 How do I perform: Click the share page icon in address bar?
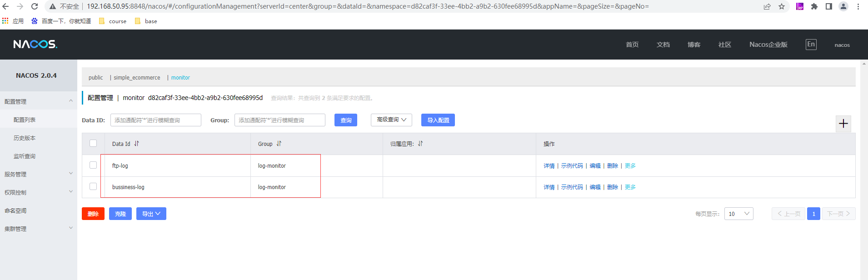(767, 6)
